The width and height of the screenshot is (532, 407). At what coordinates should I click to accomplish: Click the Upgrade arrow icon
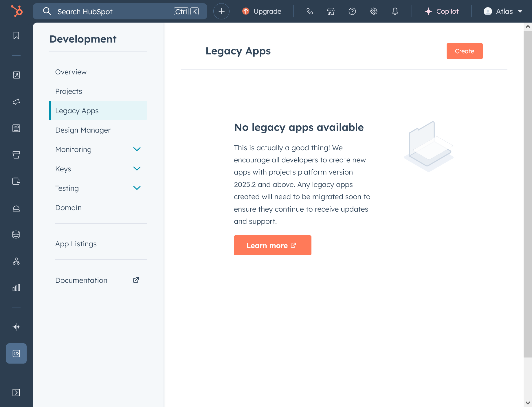pos(246,11)
